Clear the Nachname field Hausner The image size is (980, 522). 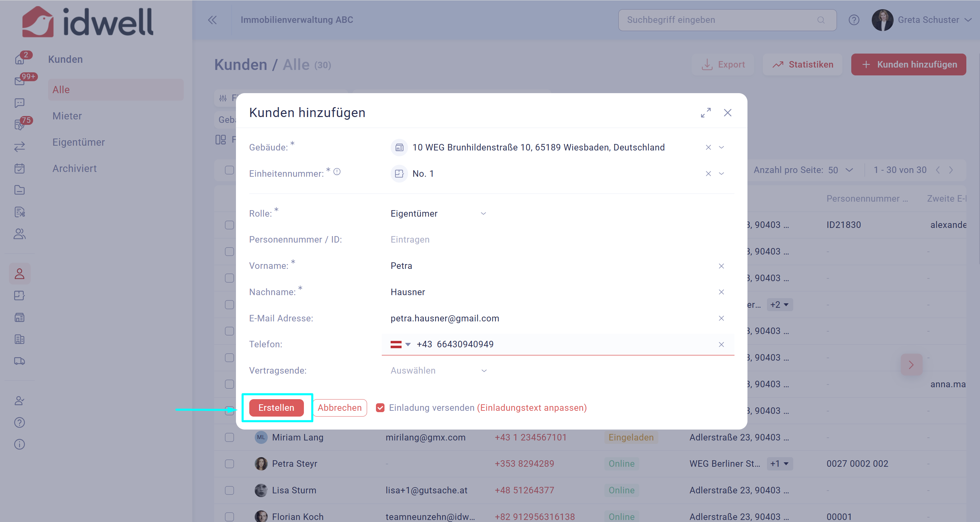click(721, 292)
